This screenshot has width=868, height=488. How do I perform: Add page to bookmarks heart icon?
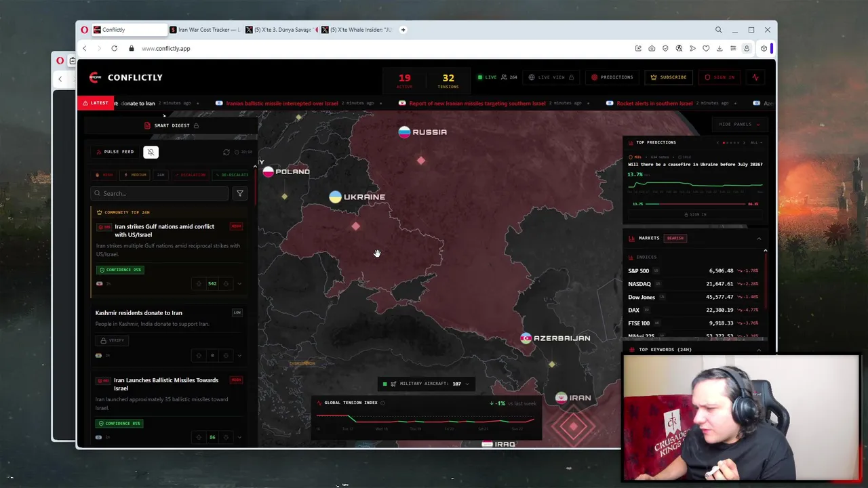click(706, 49)
